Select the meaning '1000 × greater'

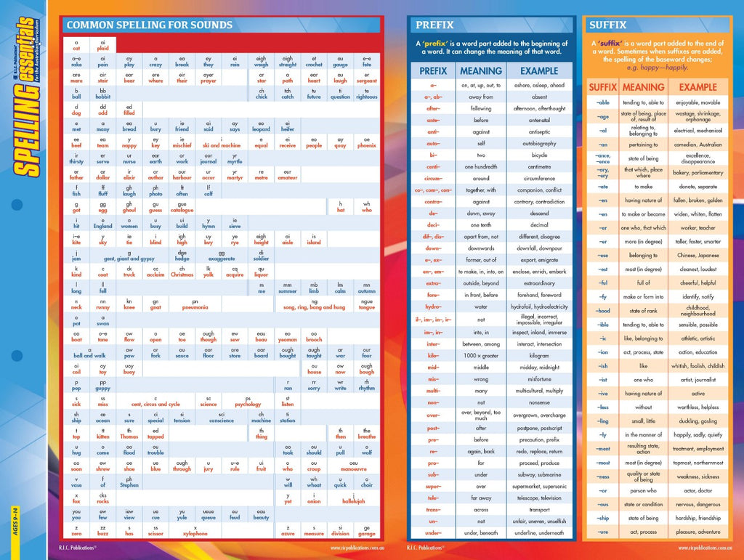[x=481, y=356]
